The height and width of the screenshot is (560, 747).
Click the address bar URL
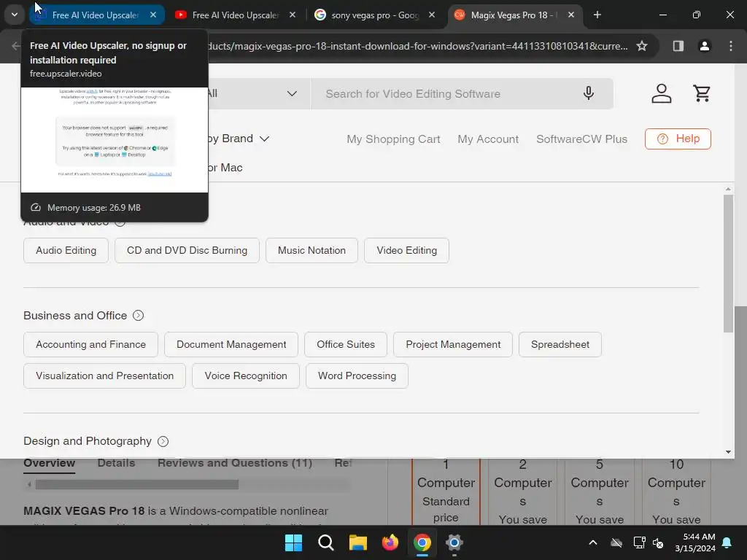[418, 46]
